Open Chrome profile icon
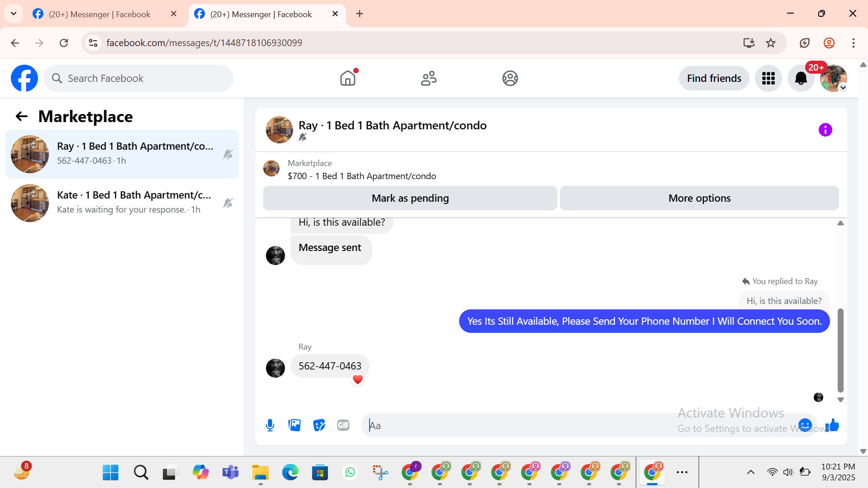Viewport: 868px width, 488px height. [x=829, y=43]
